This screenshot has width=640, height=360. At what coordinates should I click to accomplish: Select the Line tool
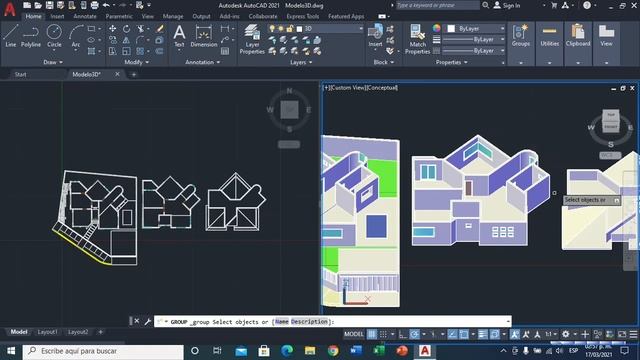[11, 36]
